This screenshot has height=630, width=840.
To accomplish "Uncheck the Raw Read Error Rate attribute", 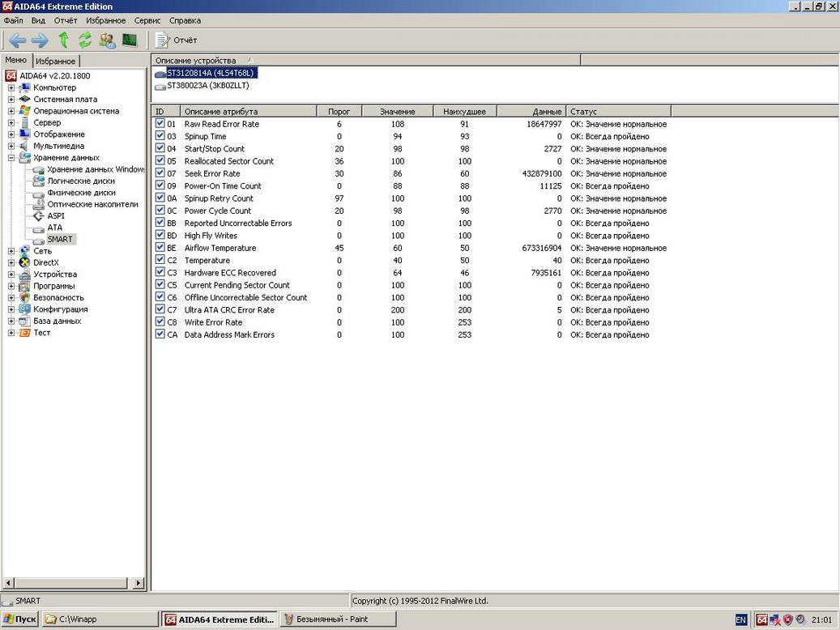I will (x=160, y=123).
